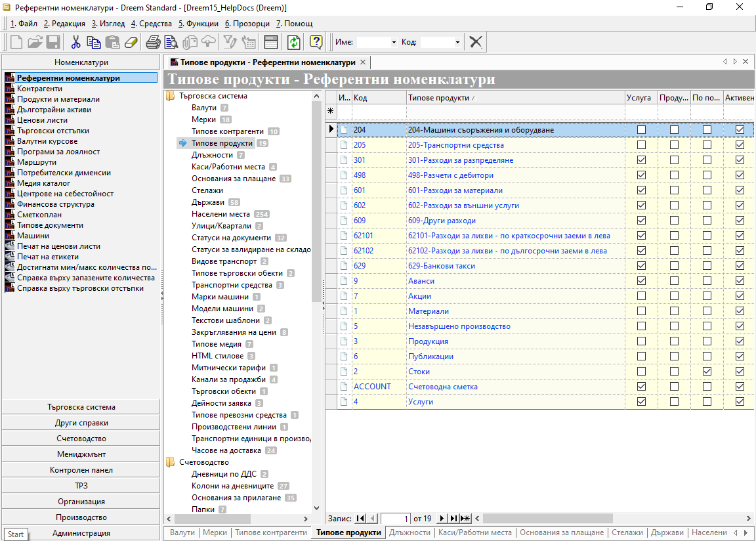Open the Код filter dropdown

click(x=457, y=42)
